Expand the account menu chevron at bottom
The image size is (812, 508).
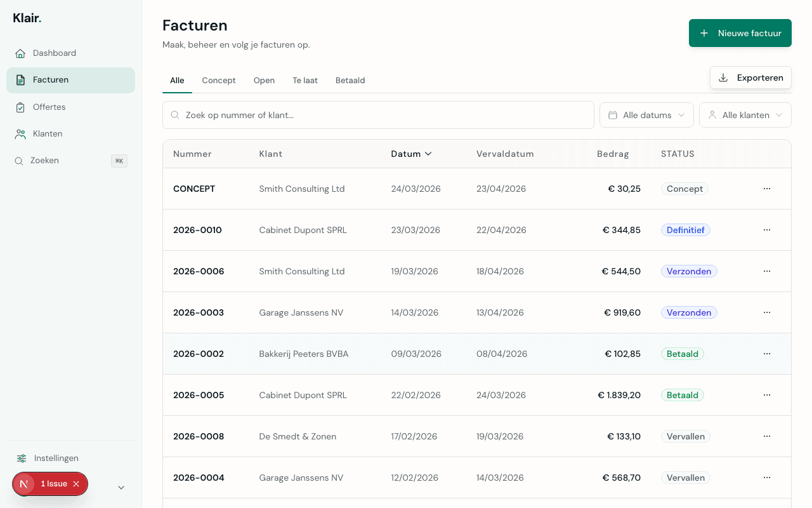121,488
